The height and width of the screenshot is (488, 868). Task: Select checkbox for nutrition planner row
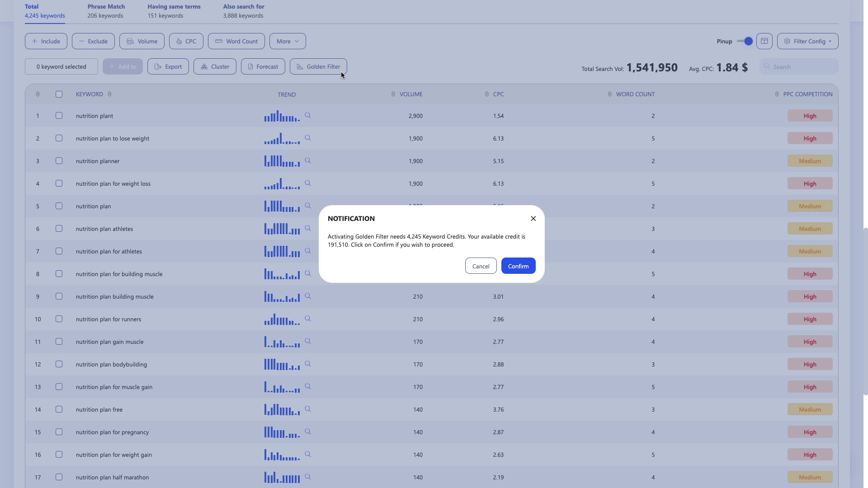click(x=59, y=161)
